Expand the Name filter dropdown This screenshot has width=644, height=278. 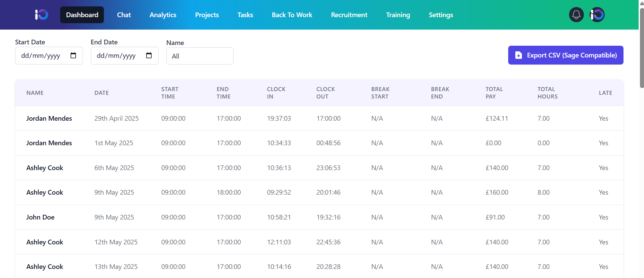pyautogui.click(x=200, y=56)
